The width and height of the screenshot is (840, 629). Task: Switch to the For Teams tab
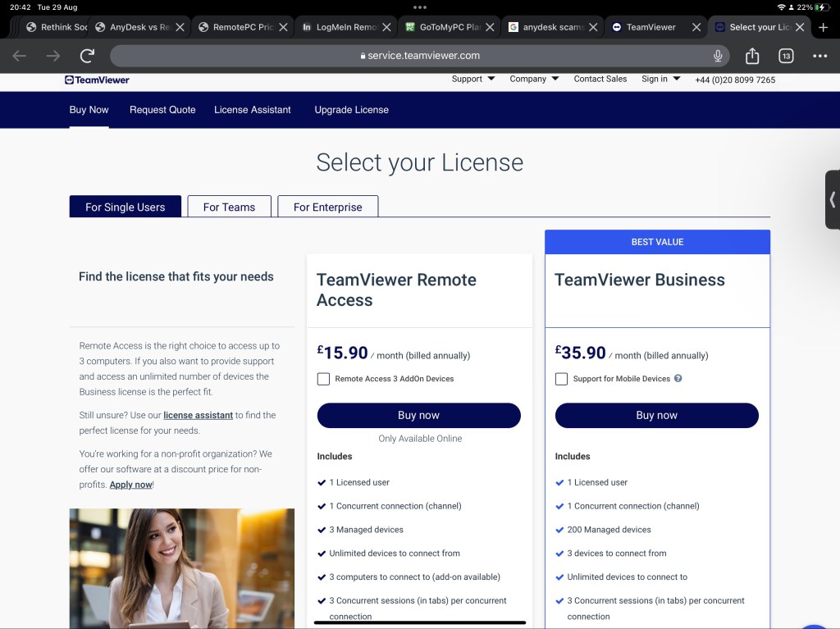pos(230,207)
